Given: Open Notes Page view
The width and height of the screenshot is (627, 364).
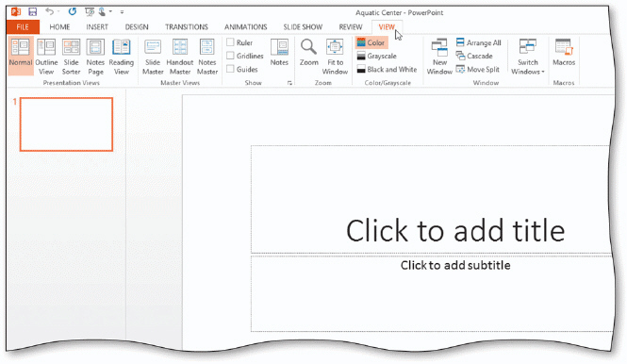Looking at the screenshot, I should [x=95, y=57].
